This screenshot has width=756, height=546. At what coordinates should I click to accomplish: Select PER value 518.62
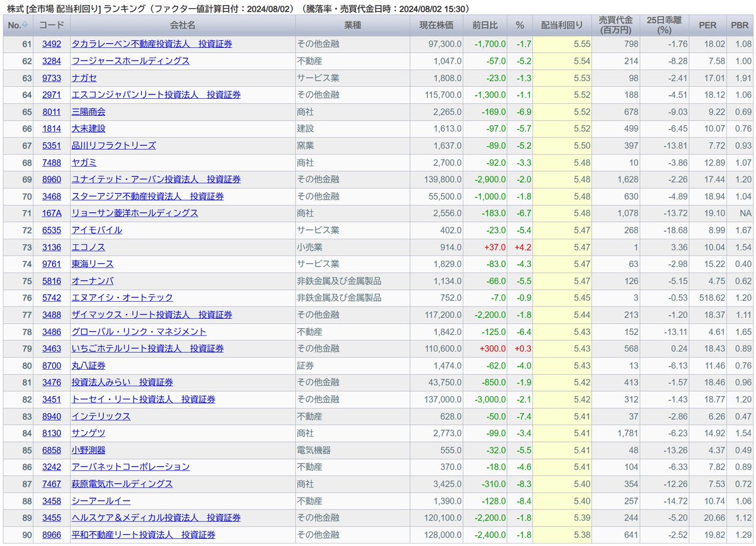[711, 298]
